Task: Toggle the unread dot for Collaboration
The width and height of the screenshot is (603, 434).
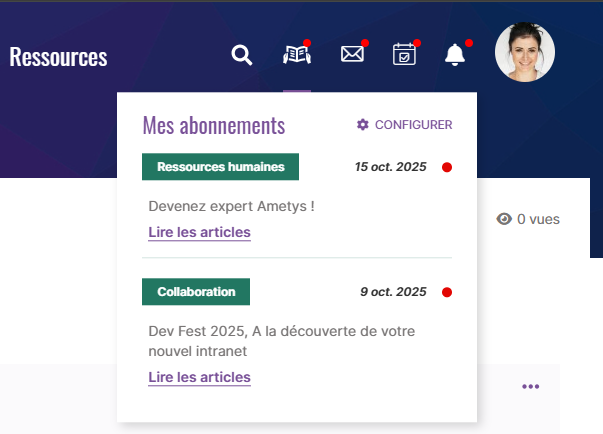Action: point(447,292)
